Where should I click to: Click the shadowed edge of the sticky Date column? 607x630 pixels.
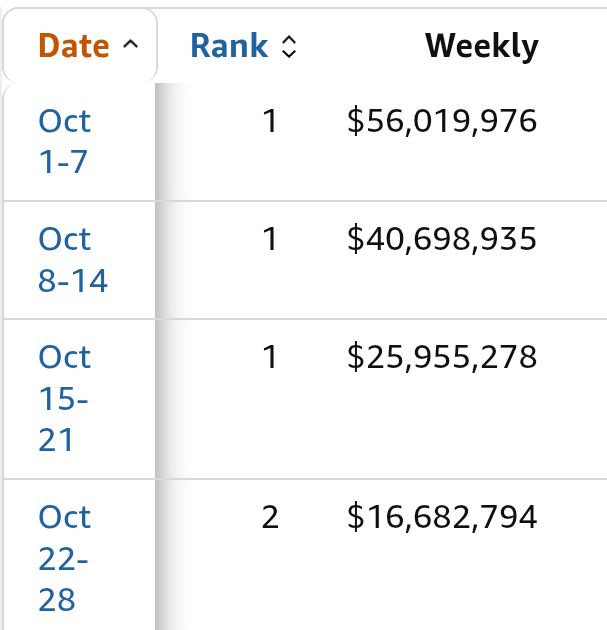(173, 356)
